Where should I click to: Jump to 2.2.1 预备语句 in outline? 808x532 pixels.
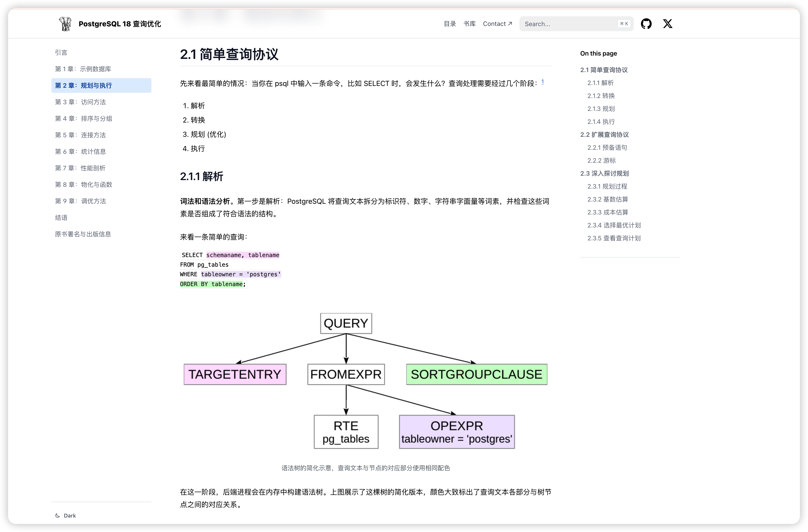[607, 148]
